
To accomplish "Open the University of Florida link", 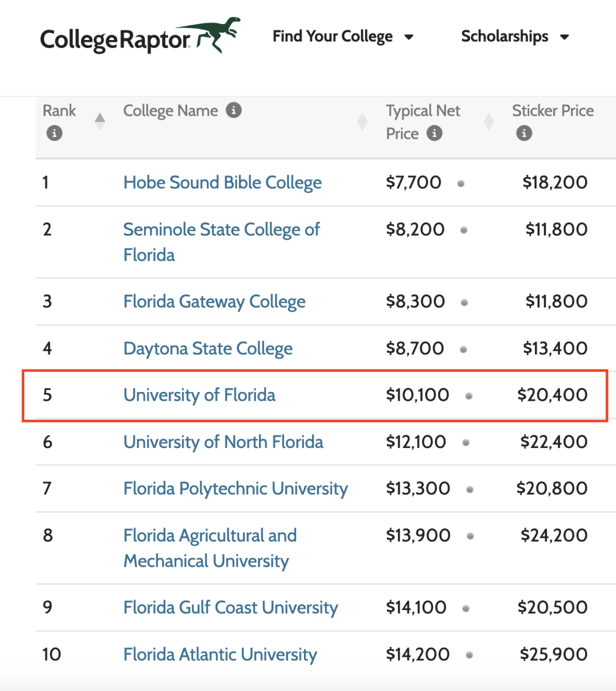I will click(x=199, y=395).
